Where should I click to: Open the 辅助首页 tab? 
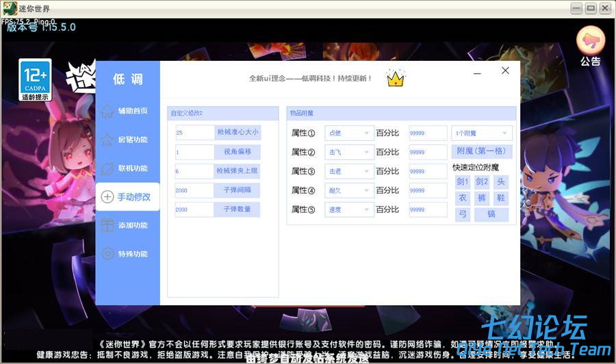[128, 111]
